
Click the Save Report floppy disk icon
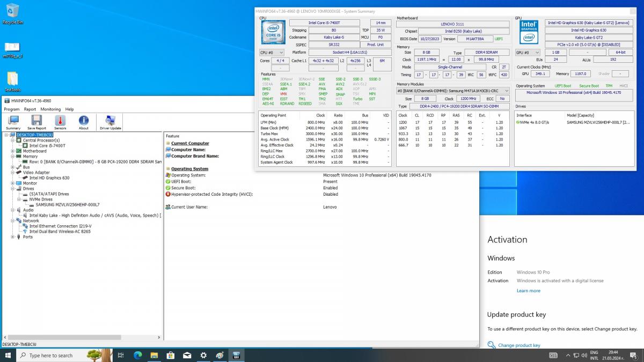click(x=36, y=122)
